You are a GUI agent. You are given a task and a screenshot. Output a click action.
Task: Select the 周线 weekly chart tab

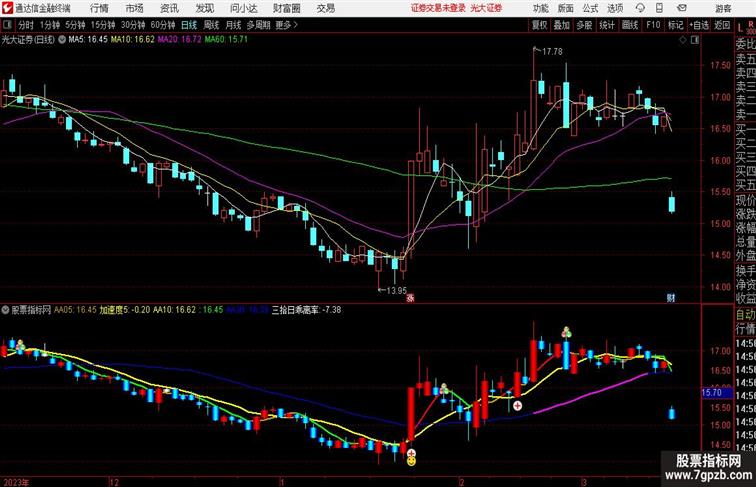pos(211,25)
